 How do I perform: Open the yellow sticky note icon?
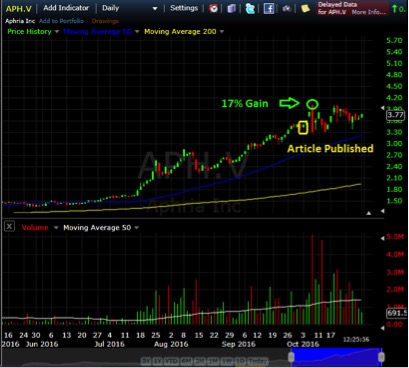[x=305, y=8]
